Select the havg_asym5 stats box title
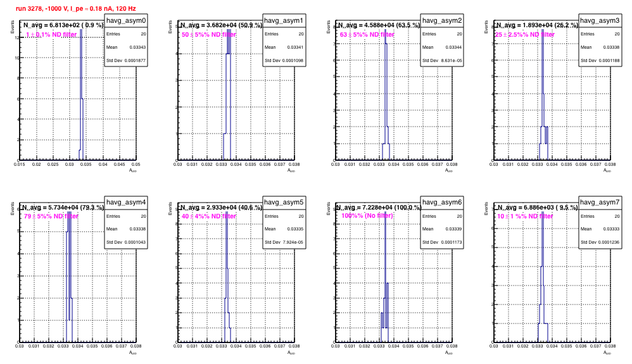The image size is (632, 364). (x=284, y=203)
